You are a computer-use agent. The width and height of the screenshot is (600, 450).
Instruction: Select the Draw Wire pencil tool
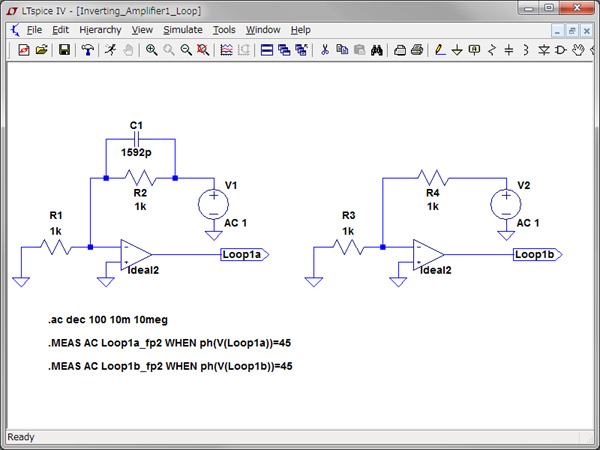(440, 50)
